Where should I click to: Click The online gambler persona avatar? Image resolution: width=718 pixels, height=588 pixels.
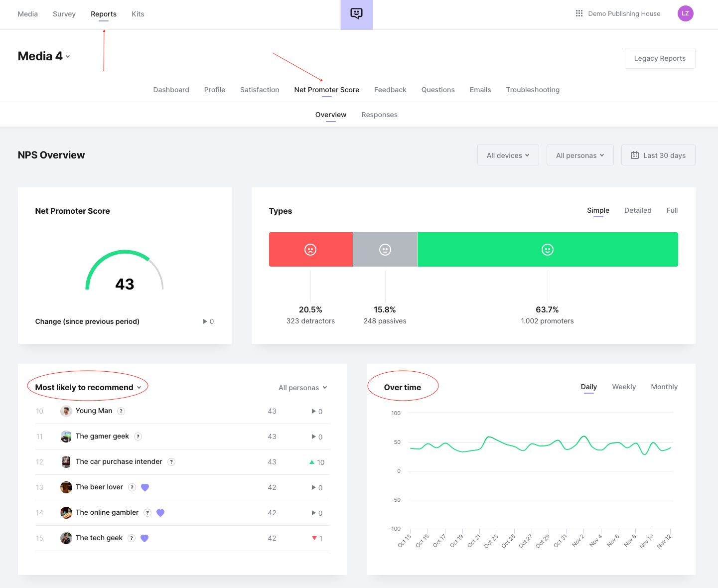tap(66, 513)
